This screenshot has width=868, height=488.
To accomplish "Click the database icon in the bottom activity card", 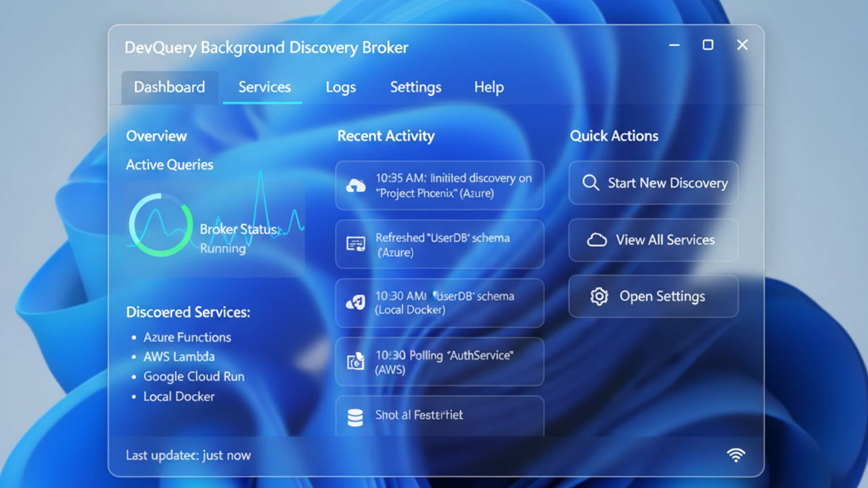I will 355,418.
